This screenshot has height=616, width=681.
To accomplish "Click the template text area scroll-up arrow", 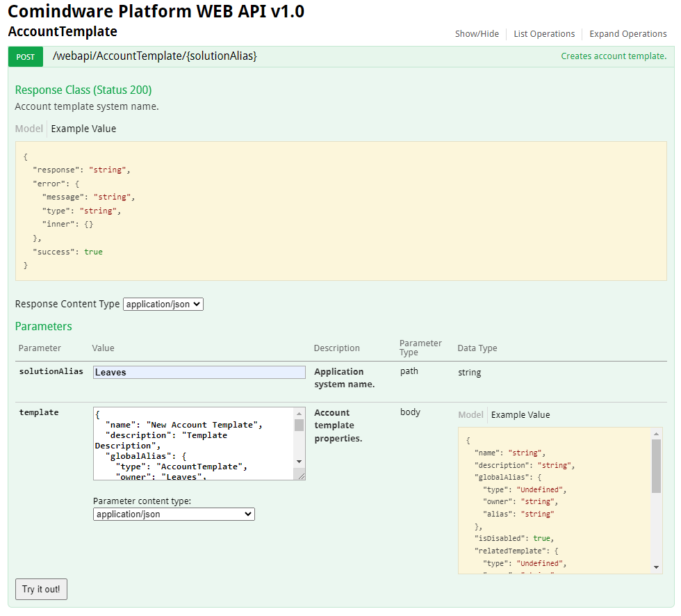I will 300,413.
